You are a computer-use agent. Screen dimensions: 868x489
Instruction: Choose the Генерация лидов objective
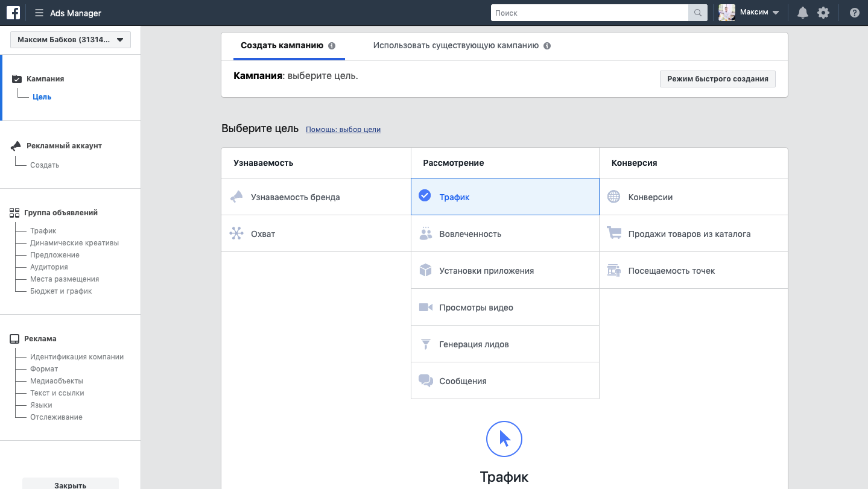505,344
